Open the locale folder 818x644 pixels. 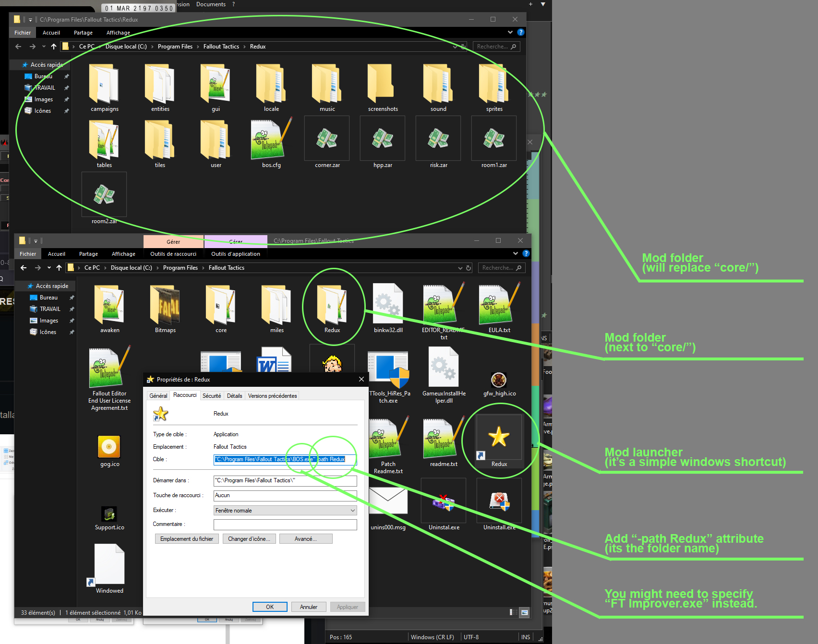[271, 88]
